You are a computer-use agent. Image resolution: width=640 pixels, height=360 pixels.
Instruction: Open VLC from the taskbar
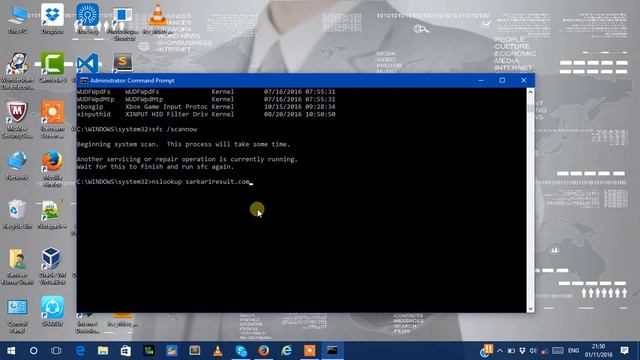(218, 351)
